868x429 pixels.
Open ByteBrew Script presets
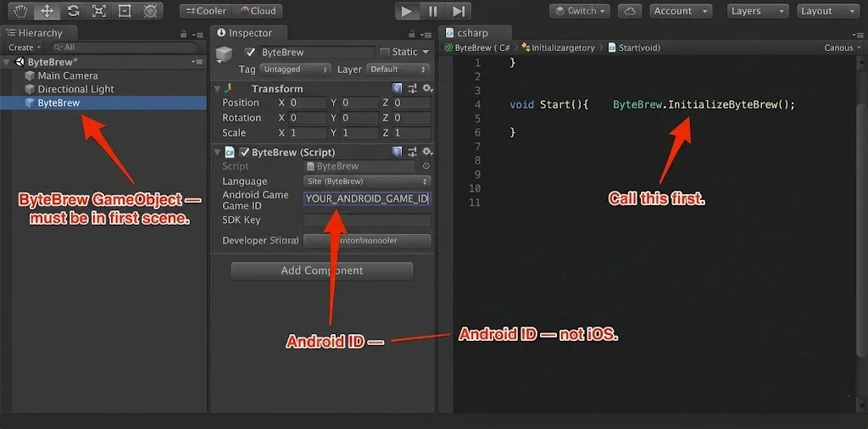click(x=413, y=152)
